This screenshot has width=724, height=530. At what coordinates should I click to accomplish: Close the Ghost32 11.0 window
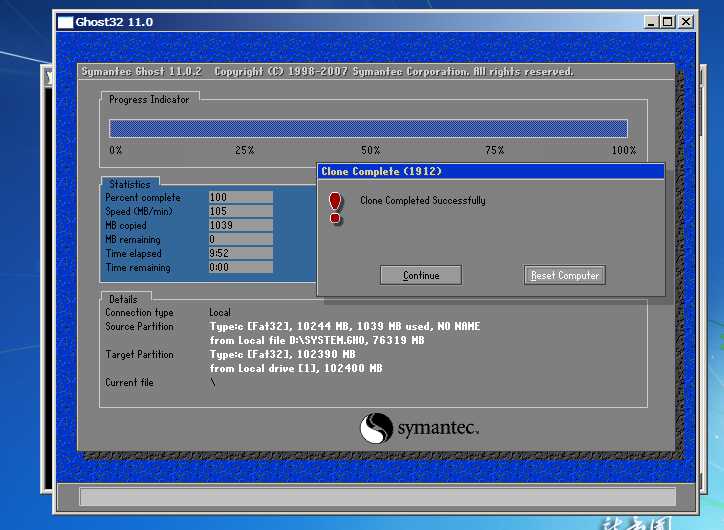(686, 22)
